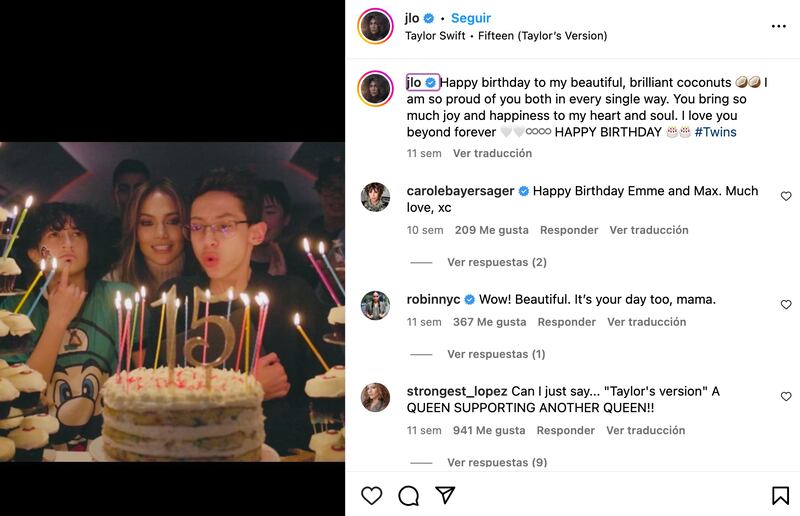Open the three-dot more options menu
800x516 pixels.
(x=779, y=26)
